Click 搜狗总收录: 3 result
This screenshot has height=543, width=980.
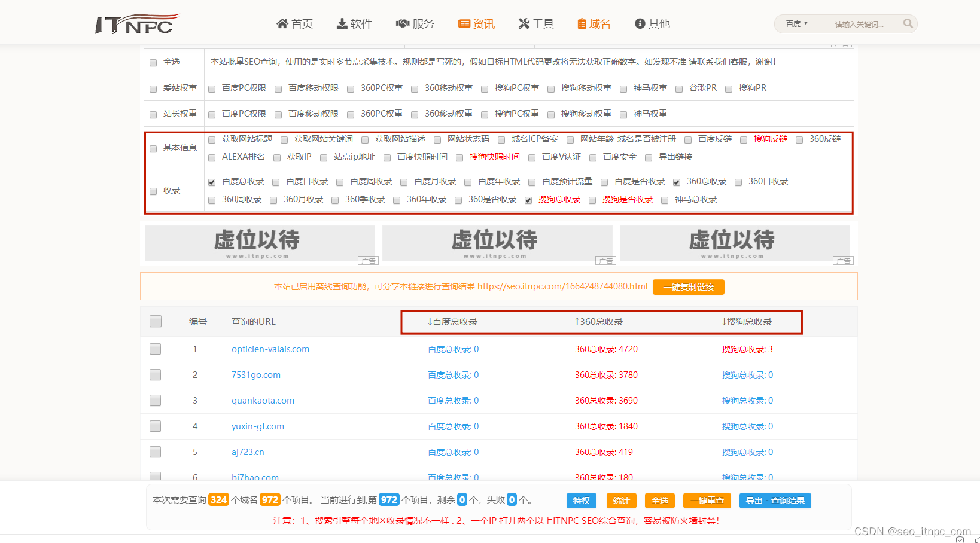point(747,349)
